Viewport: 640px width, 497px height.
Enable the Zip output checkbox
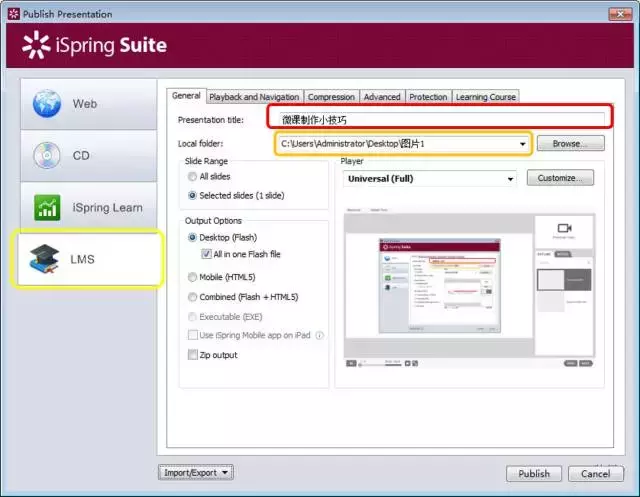[x=193, y=355]
